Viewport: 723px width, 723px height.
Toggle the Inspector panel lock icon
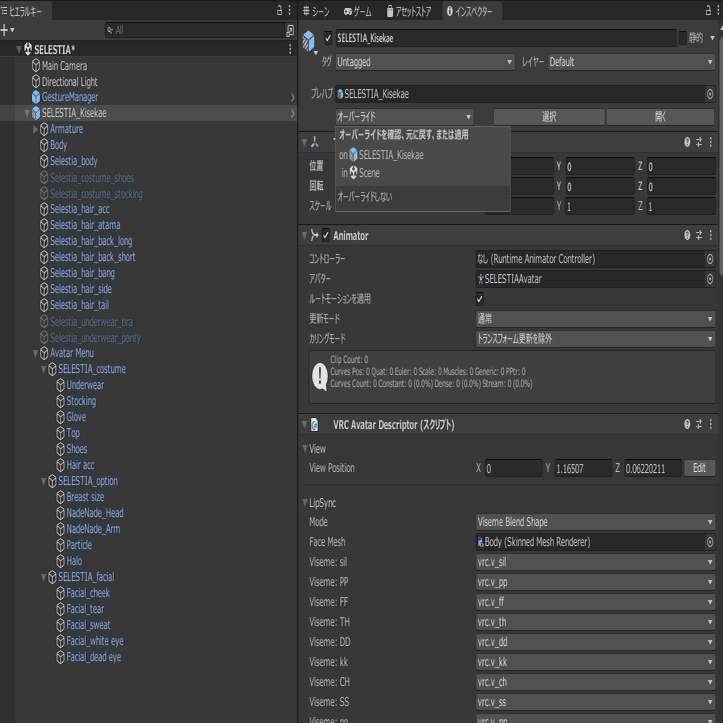tap(708, 10)
